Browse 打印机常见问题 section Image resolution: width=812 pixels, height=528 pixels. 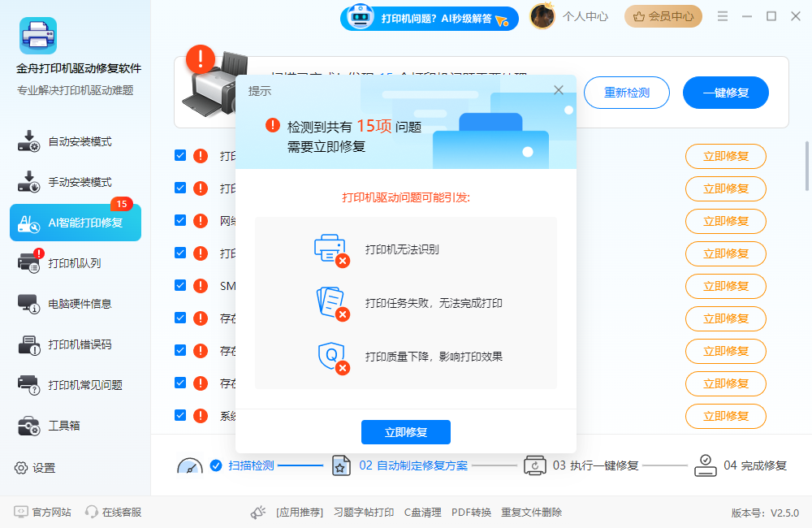pos(67,384)
